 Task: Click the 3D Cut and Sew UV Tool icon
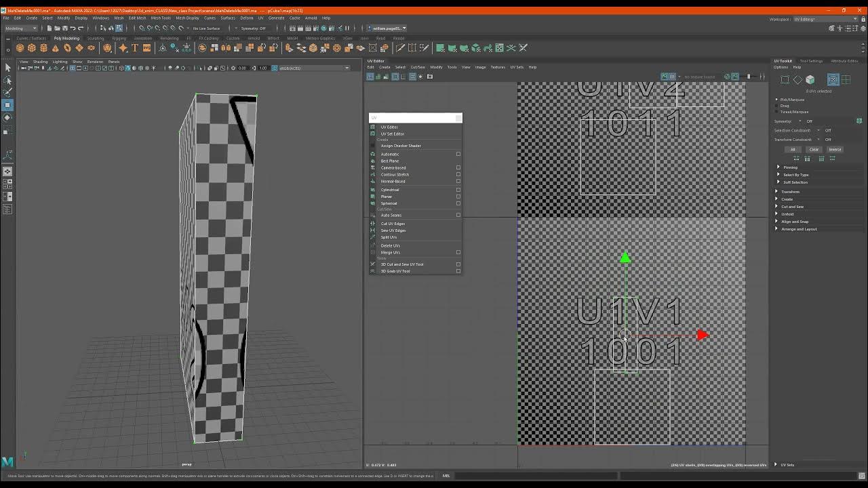(372, 264)
